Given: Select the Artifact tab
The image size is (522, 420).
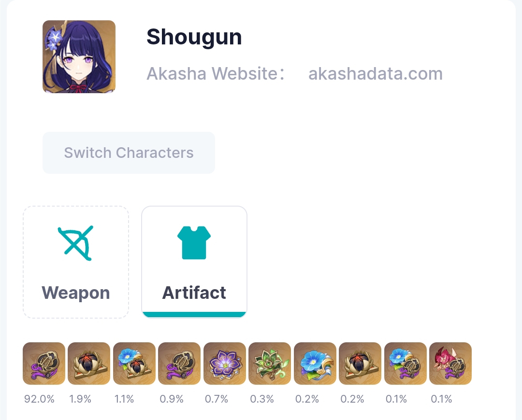Looking at the screenshot, I should coord(194,262).
